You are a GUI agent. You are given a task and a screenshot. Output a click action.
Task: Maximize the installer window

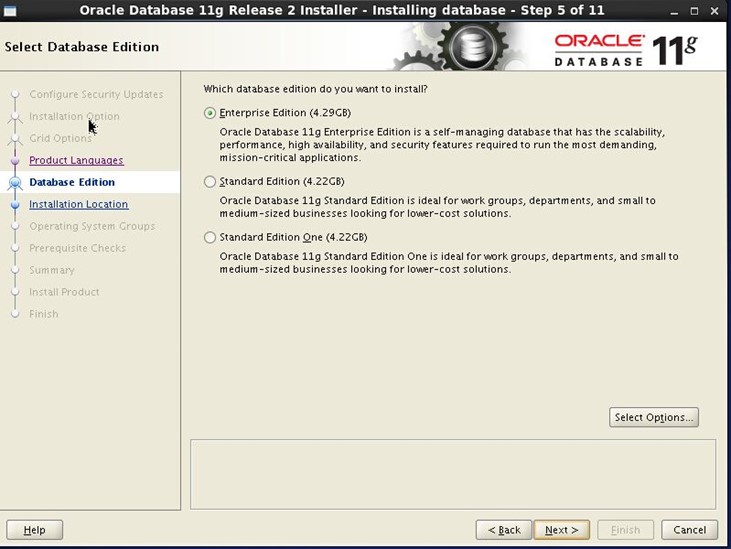[695, 10]
